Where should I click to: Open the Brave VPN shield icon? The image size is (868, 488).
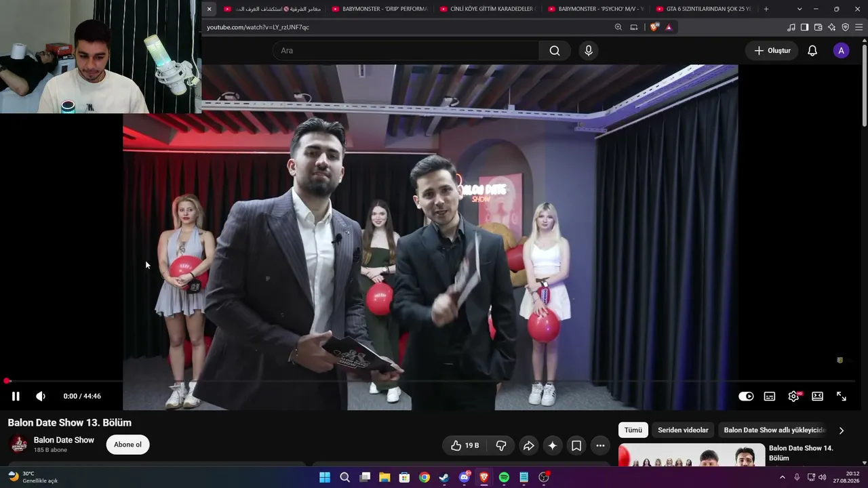pos(845,27)
